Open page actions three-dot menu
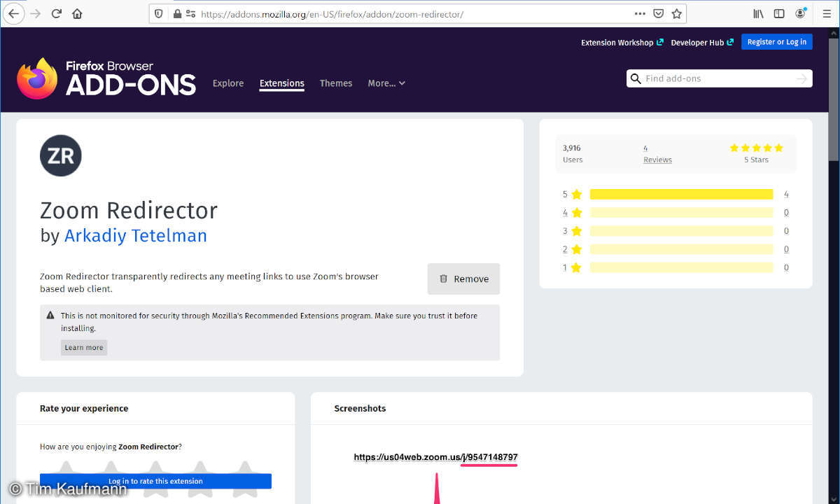The height and width of the screenshot is (504, 840). 640,13
